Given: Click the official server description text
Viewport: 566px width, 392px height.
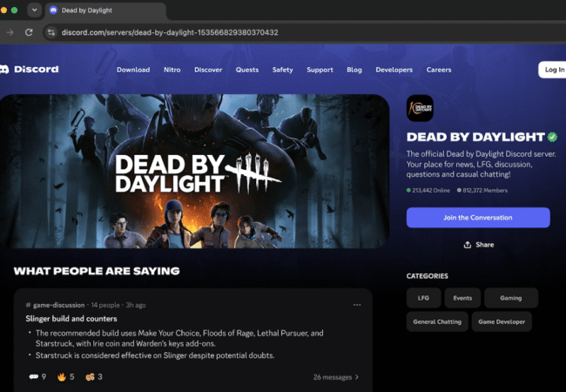Looking at the screenshot, I should tap(482, 165).
